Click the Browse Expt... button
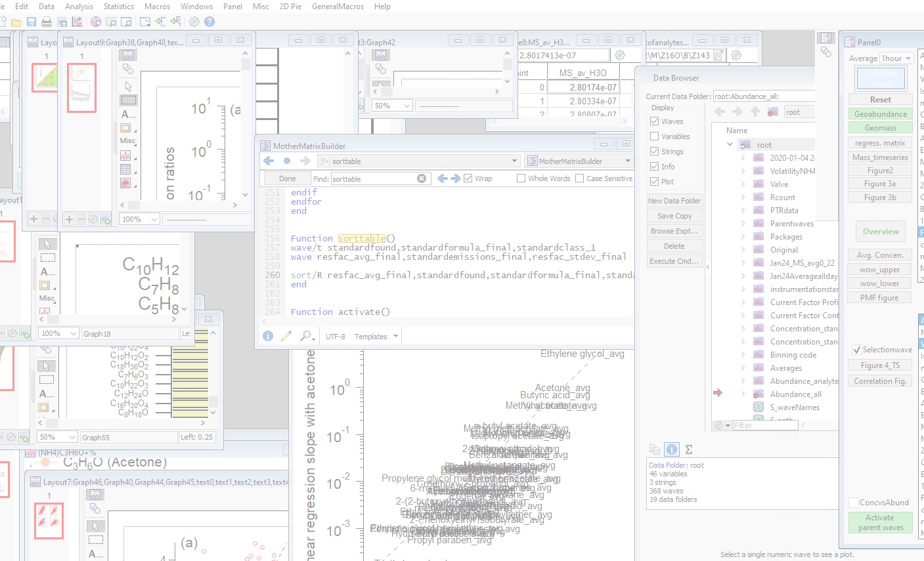Image resolution: width=924 pixels, height=561 pixels. (674, 231)
